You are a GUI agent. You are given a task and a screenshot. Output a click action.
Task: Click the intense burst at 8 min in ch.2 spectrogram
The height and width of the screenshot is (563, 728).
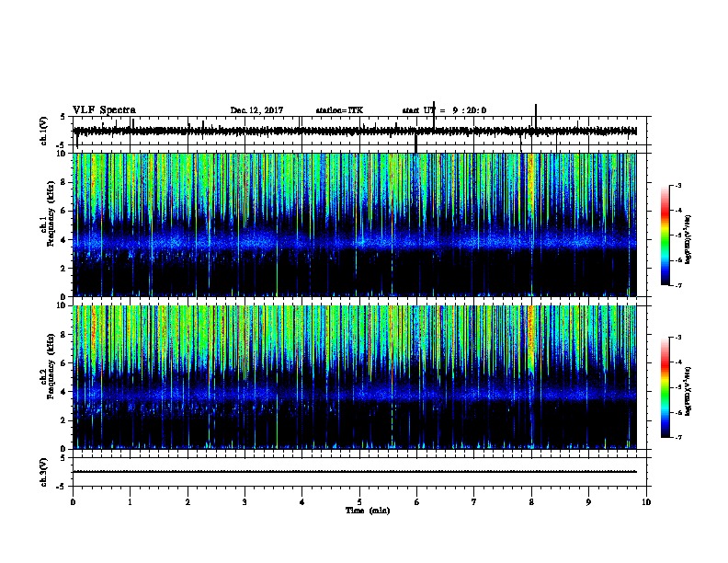[531, 341]
